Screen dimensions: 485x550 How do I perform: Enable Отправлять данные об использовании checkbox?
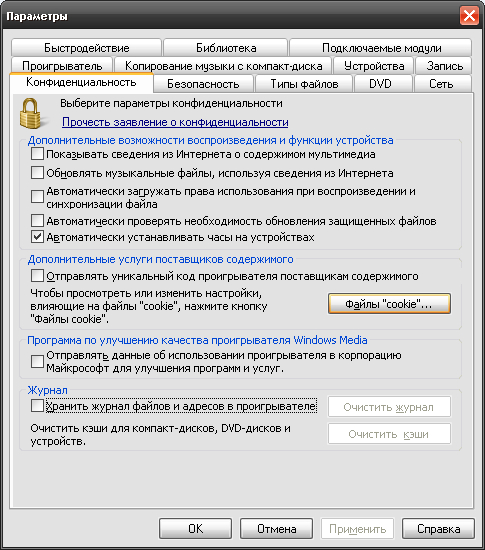point(37,361)
